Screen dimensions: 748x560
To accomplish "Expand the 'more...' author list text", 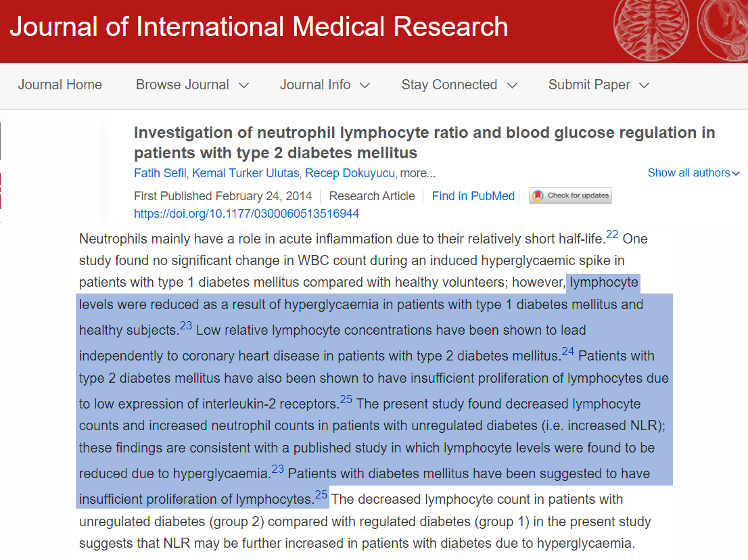I will [x=418, y=173].
